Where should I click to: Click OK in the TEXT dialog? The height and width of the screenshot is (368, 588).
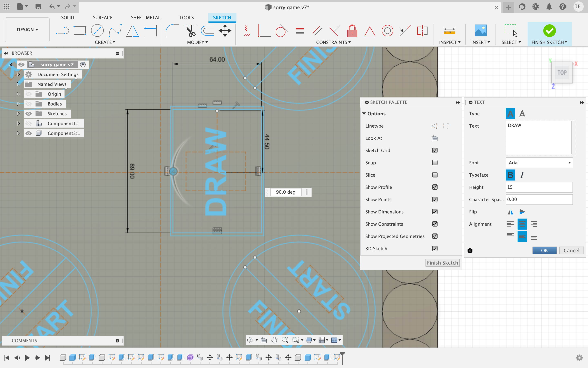[x=544, y=250]
